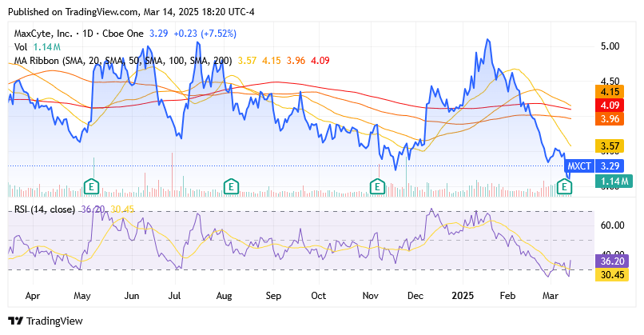
Task: Click the Cboe One exchange label
Action: point(123,34)
